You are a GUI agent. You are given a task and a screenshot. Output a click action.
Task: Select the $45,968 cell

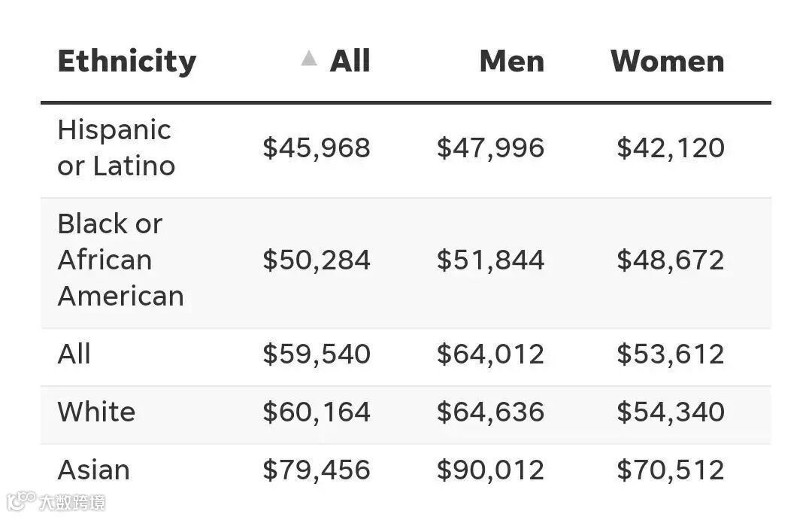click(316, 147)
